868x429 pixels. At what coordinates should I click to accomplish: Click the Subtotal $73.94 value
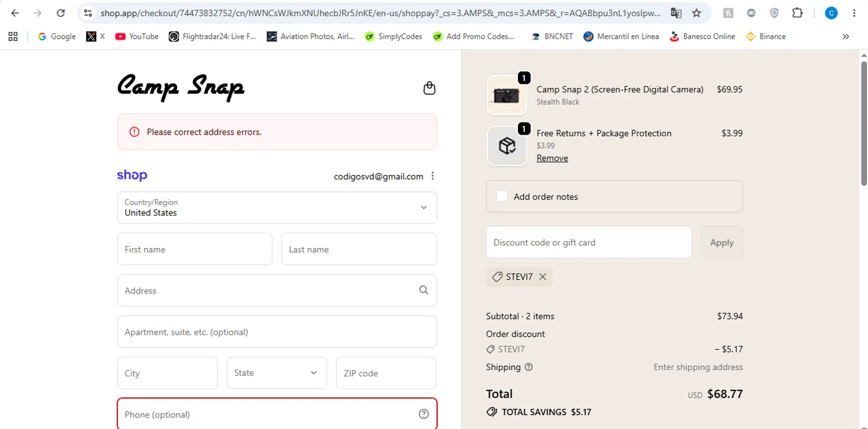(x=730, y=316)
